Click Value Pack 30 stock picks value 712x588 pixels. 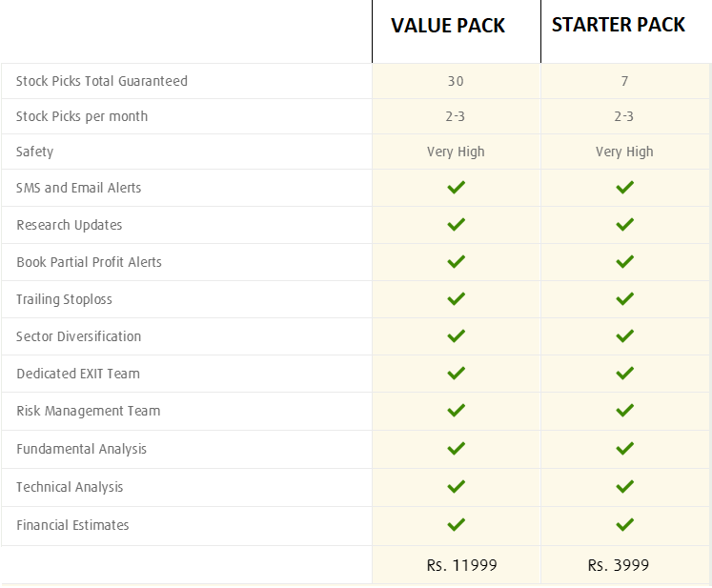(456, 81)
